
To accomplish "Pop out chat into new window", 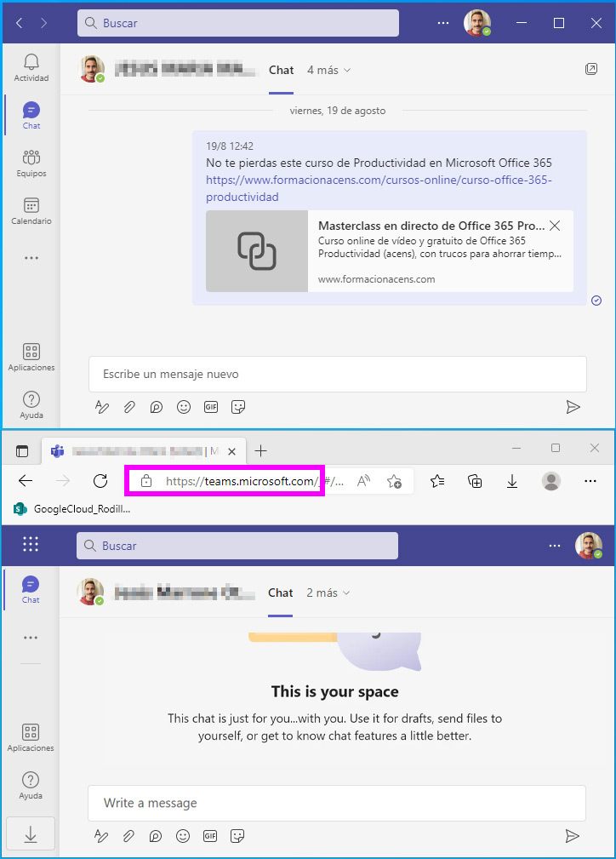I will 591,69.
